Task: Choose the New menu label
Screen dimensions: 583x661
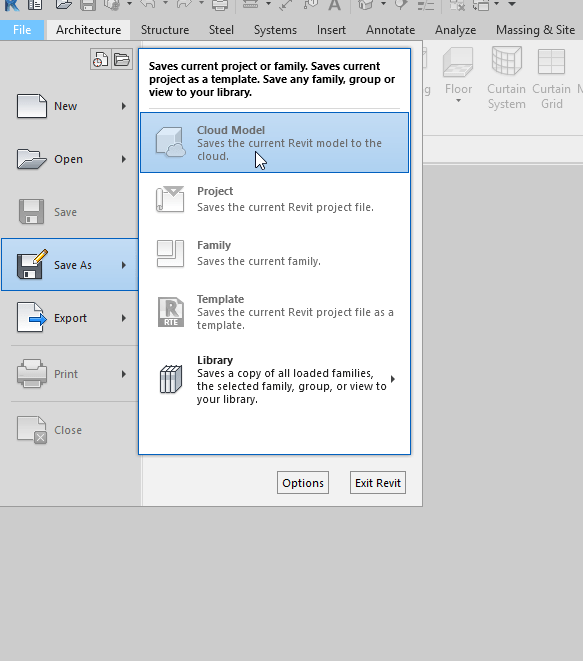Action: pos(65,106)
